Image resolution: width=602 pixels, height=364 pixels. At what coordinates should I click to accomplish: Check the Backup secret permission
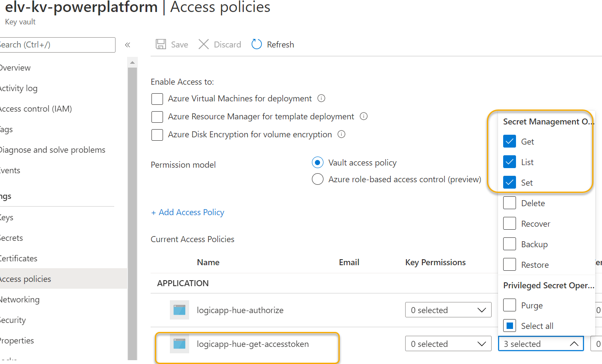click(510, 244)
